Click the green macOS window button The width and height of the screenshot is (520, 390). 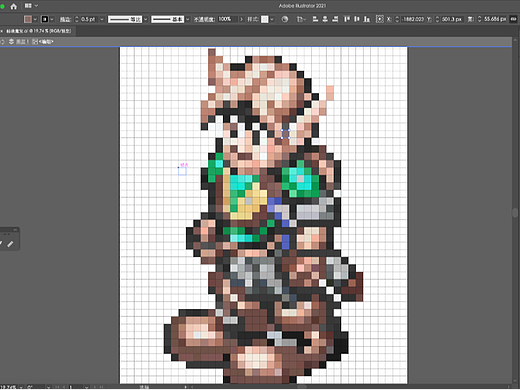tap(2, 6)
